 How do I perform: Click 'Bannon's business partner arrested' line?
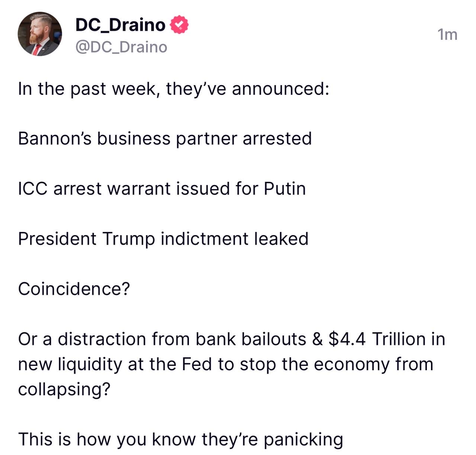coord(165,139)
